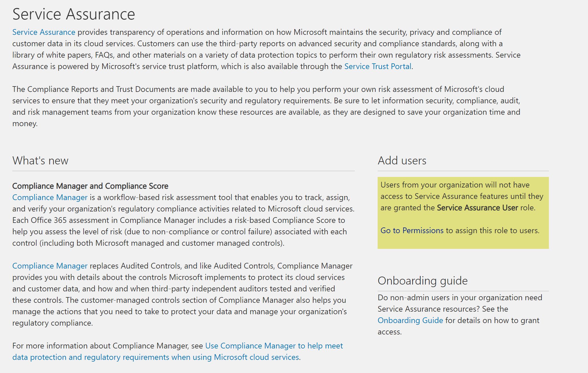Click text "to assign this role to users"
The width and height of the screenshot is (588, 373).
(x=492, y=231)
